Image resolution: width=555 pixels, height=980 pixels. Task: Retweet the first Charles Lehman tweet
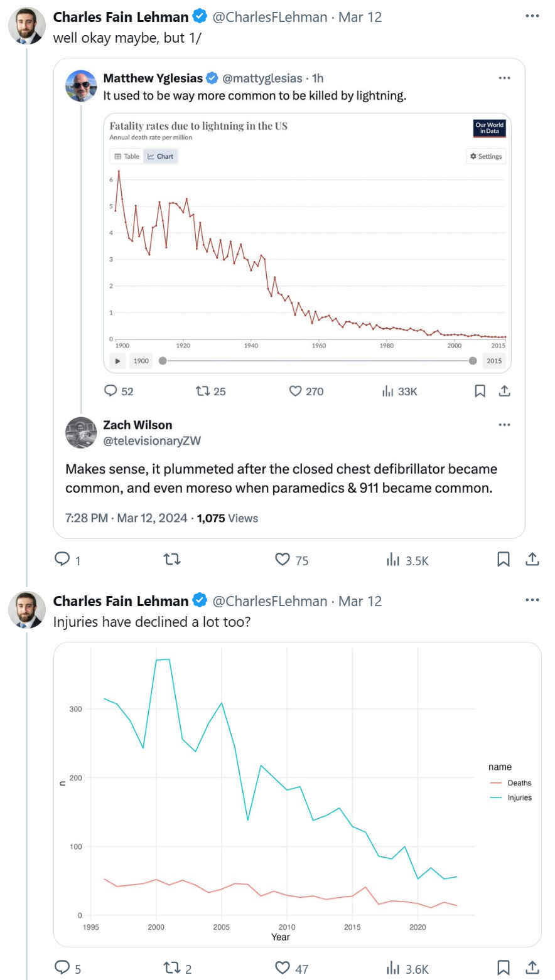pos(171,559)
